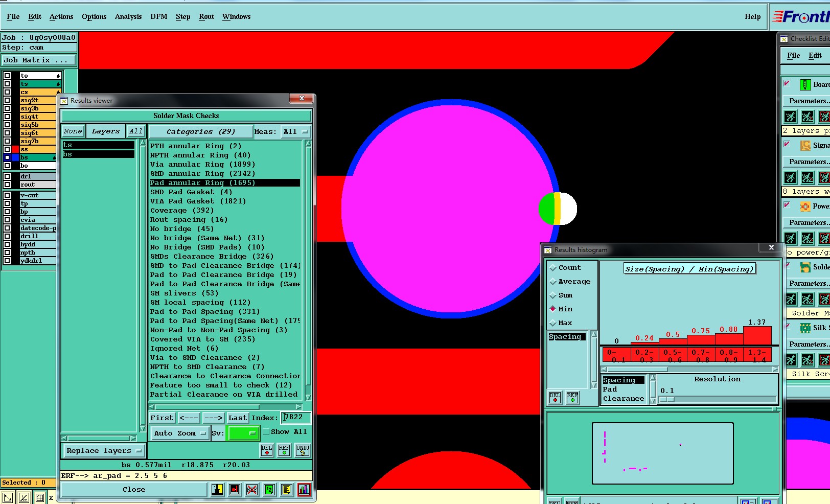This screenshot has width=830, height=504.
Task: Open the DFM menu
Action: (x=158, y=16)
